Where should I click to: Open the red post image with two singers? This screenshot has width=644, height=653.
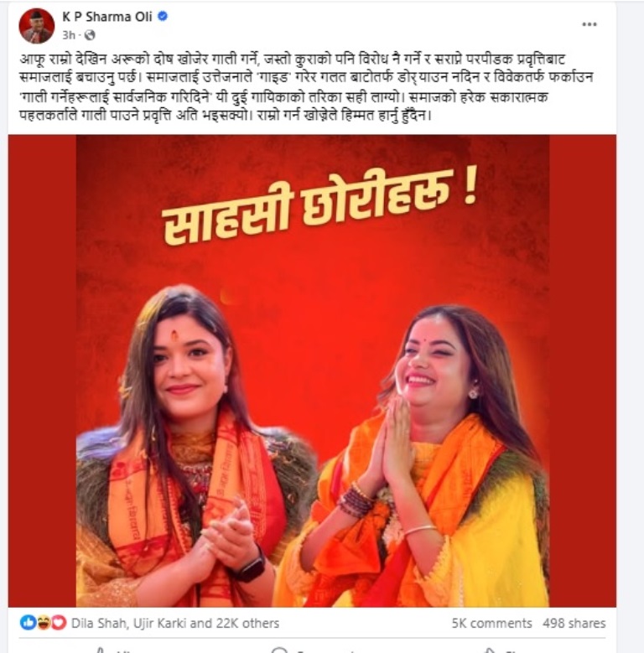(312, 371)
